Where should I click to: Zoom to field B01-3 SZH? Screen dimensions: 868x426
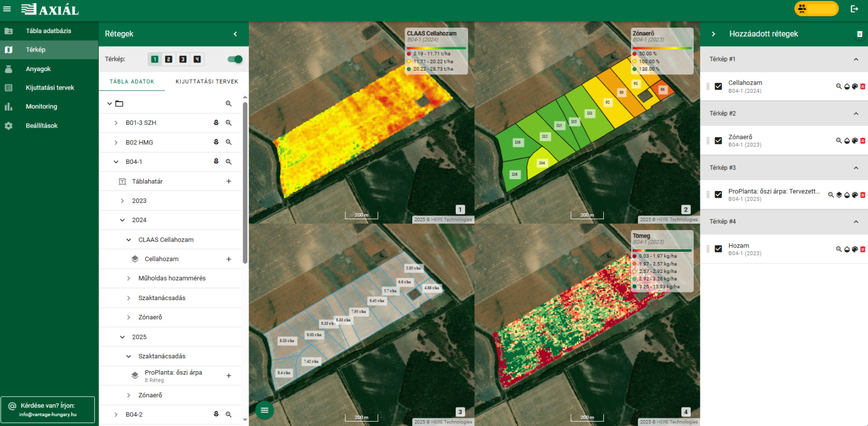click(x=228, y=123)
